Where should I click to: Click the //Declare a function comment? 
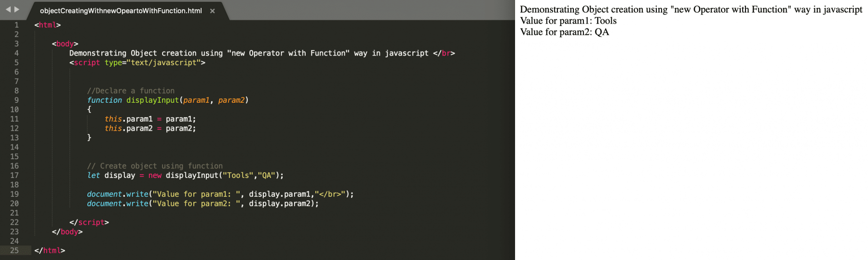pos(131,91)
